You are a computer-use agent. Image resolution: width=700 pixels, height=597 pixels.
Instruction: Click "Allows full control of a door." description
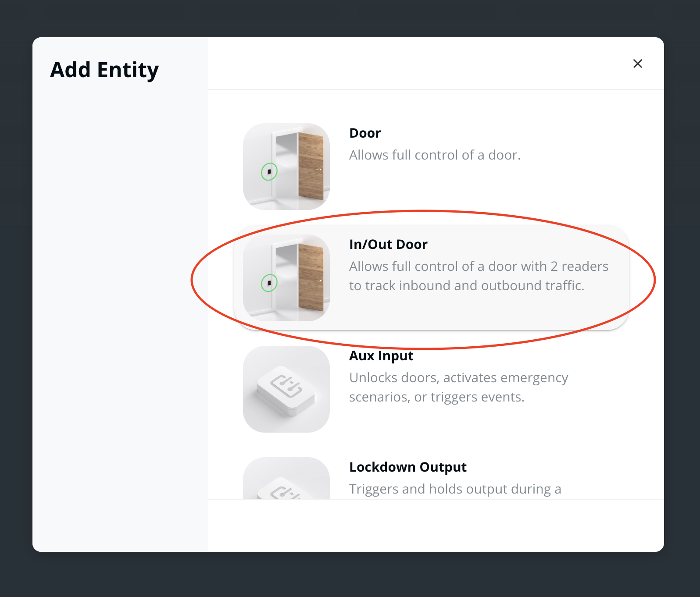click(x=435, y=155)
